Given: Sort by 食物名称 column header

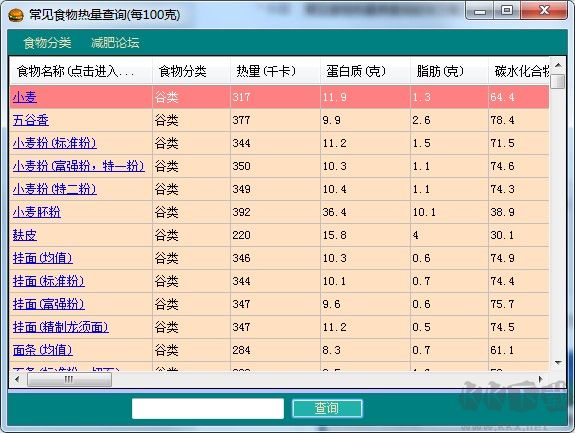Looking at the screenshot, I should (x=81, y=71).
